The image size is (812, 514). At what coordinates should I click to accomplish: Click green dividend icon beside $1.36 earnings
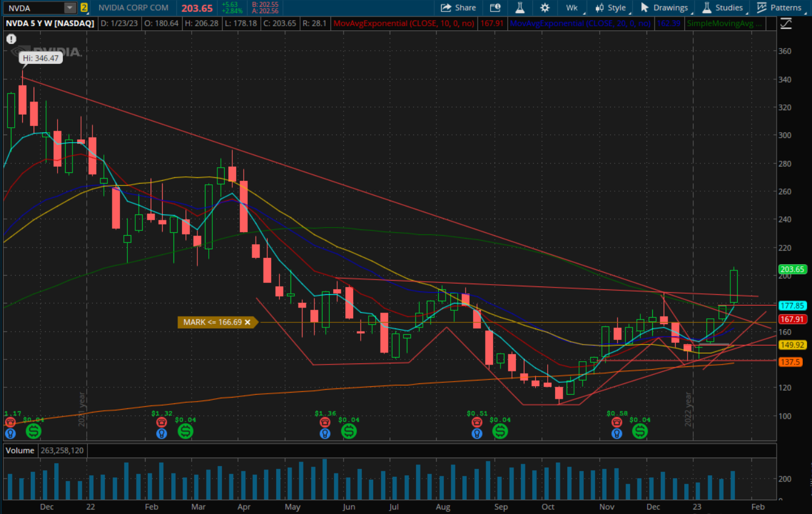(x=349, y=431)
